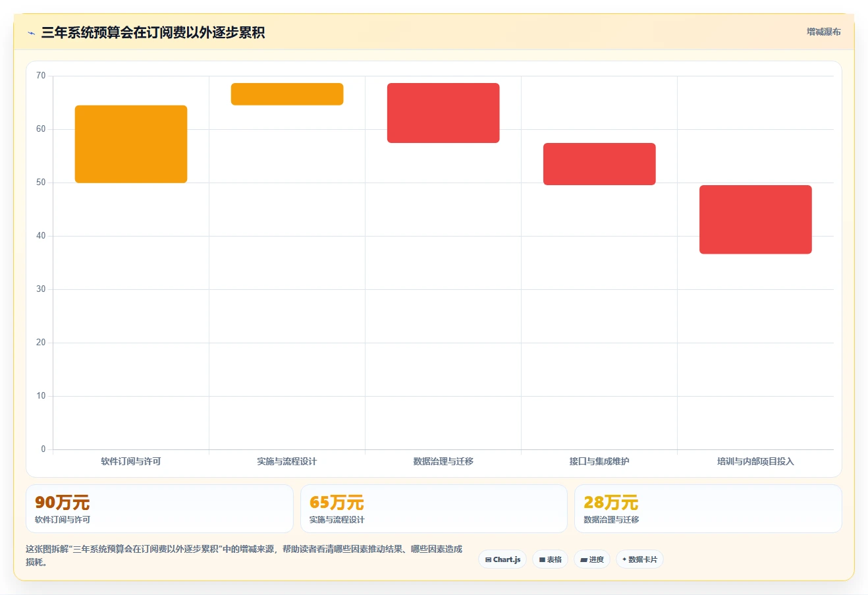Select the red 培训与内部项目投入 bar
This screenshot has height=595, width=868.
pyautogui.click(x=755, y=219)
